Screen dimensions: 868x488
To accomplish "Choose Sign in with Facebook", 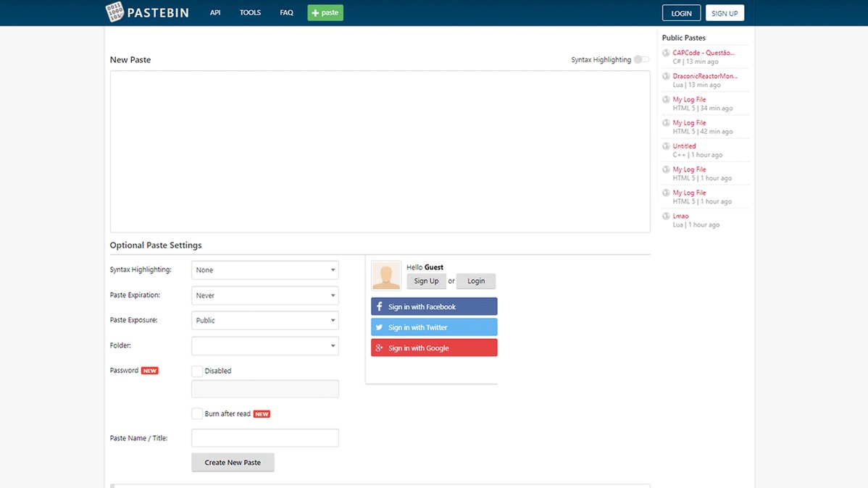I will pos(434,306).
